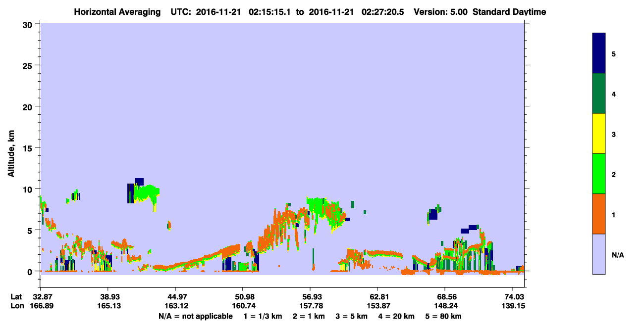Click the colorbar number label 3
Viewport: 644px width, 330px height.
(614, 134)
